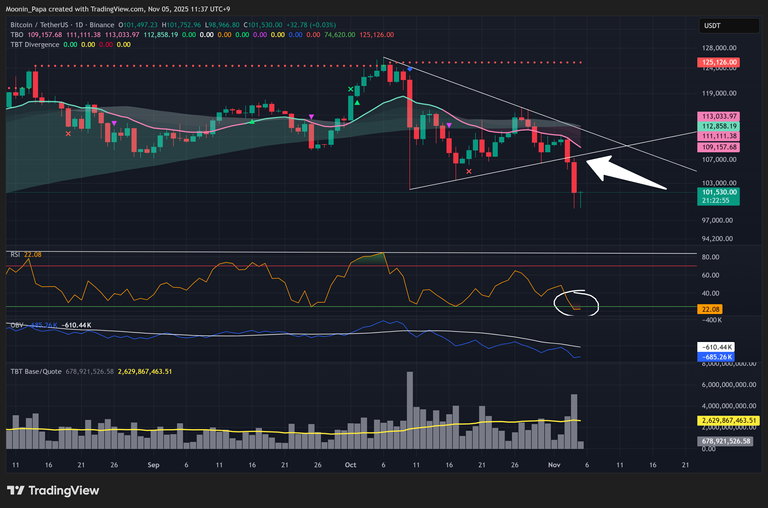Click the OBV indicator legend label

[14, 325]
